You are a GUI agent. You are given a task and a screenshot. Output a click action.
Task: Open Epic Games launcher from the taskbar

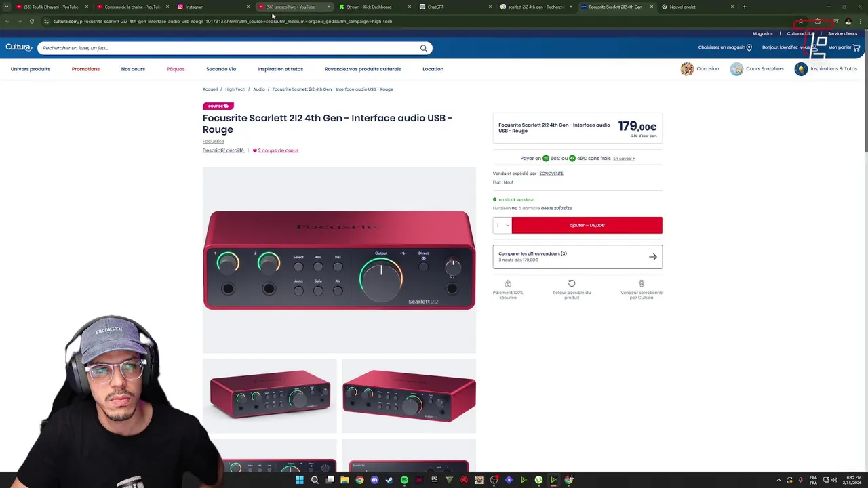click(434, 480)
